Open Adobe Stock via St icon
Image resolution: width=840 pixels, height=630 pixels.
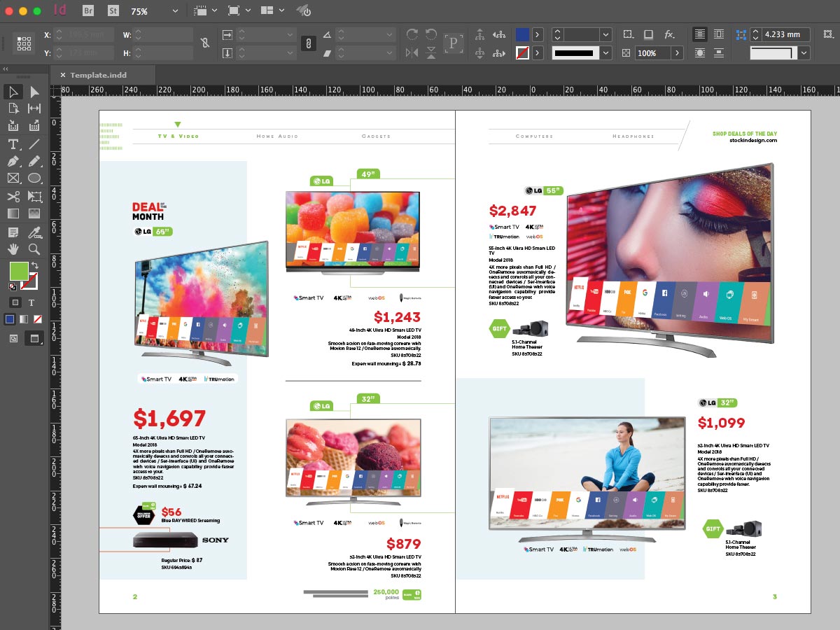point(113,11)
